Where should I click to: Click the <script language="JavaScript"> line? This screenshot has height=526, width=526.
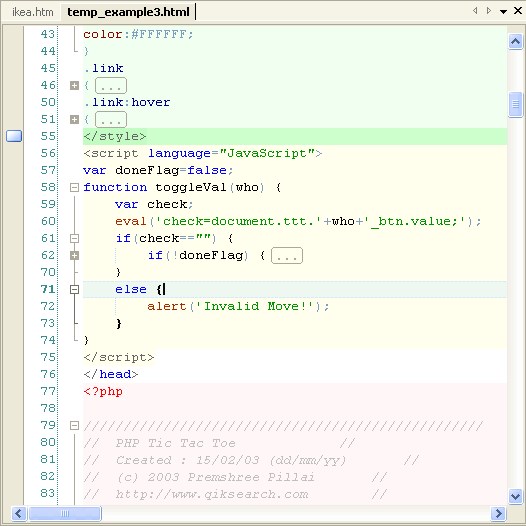203,153
